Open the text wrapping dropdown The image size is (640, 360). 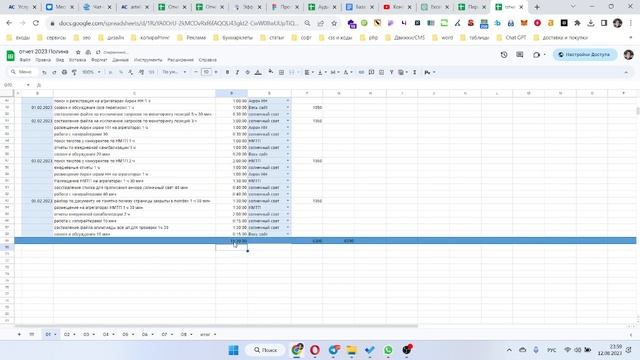(x=334, y=72)
